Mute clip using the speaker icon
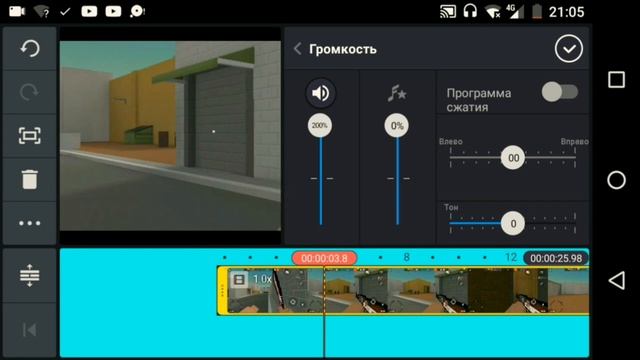The width and height of the screenshot is (640, 360). coord(320,93)
